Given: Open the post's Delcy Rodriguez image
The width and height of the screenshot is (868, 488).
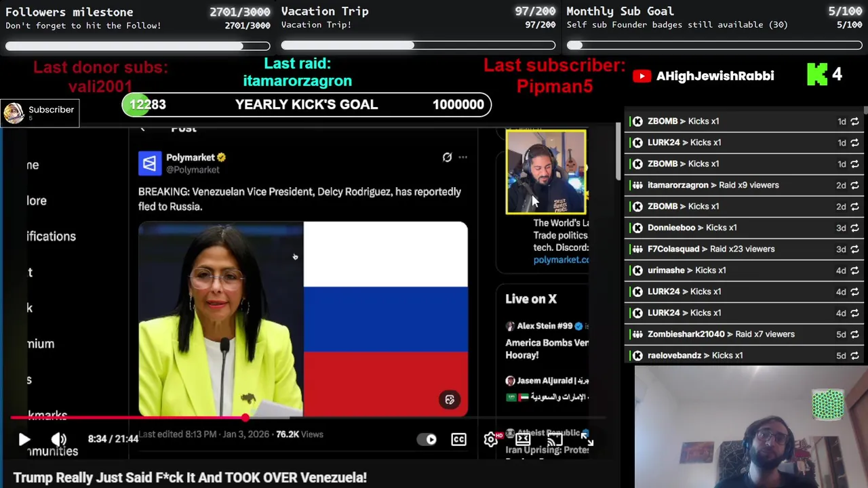Looking at the screenshot, I should pyautogui.click(x=220, y=319).
